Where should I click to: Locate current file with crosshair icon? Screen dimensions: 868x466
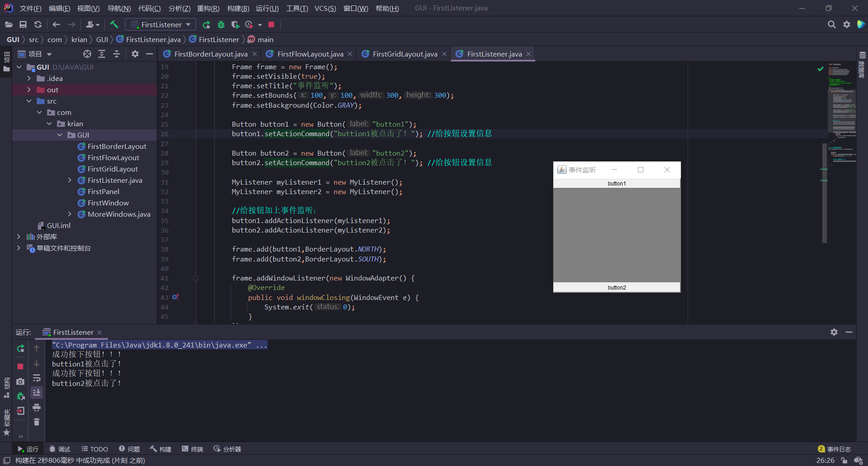[x=87, y=54]
